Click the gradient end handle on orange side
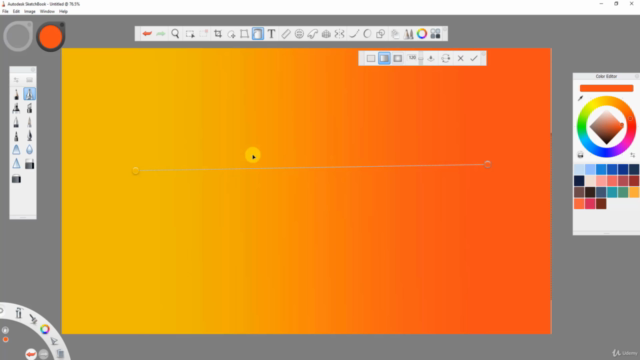Viewport: 640px width, 360px height. pos(487,164)
